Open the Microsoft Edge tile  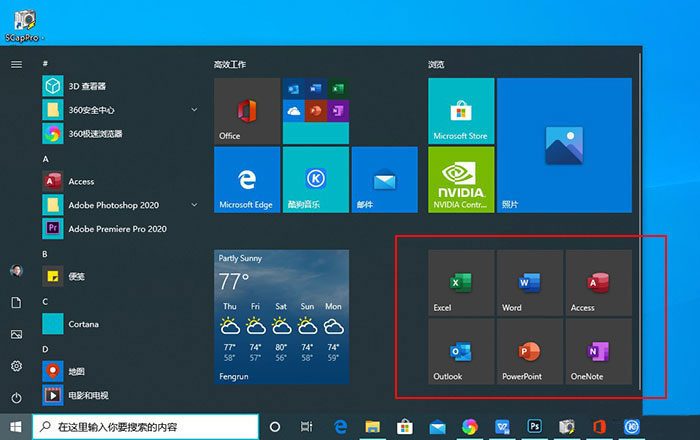click(x=247, y=180)
